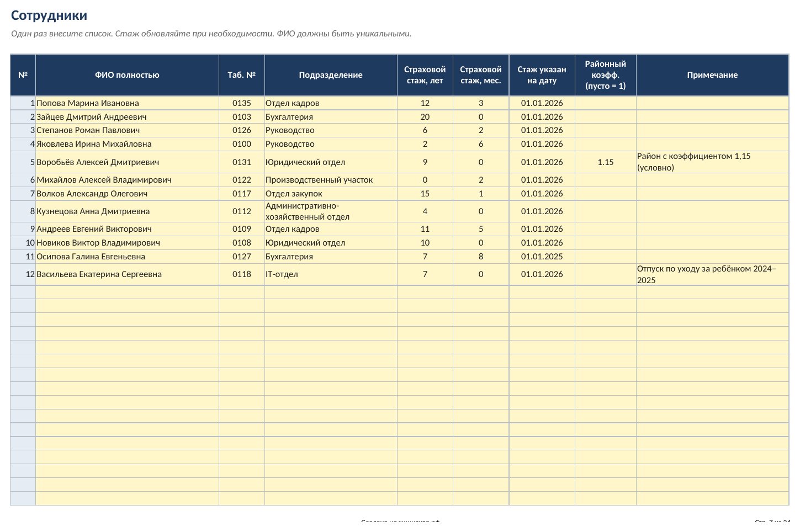
Task: Click the personnel number "0131"
Action: (x=242, y=162)
